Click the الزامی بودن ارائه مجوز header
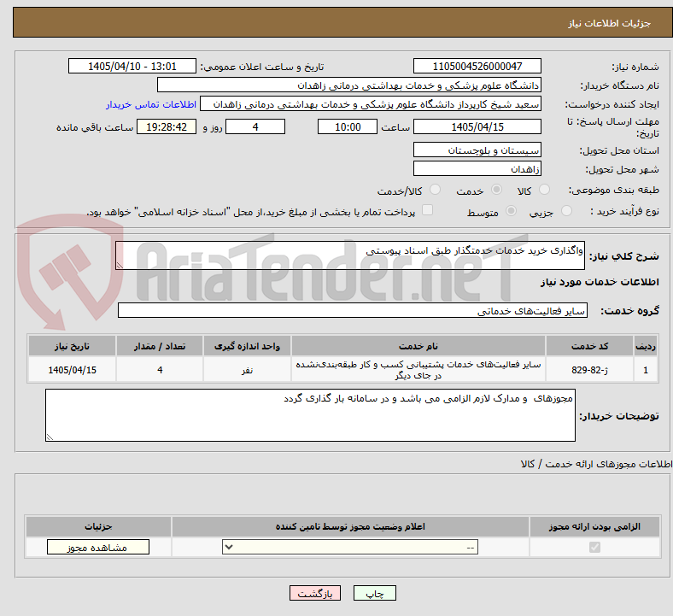The image size is (673, 616). (x=594, y=526)
